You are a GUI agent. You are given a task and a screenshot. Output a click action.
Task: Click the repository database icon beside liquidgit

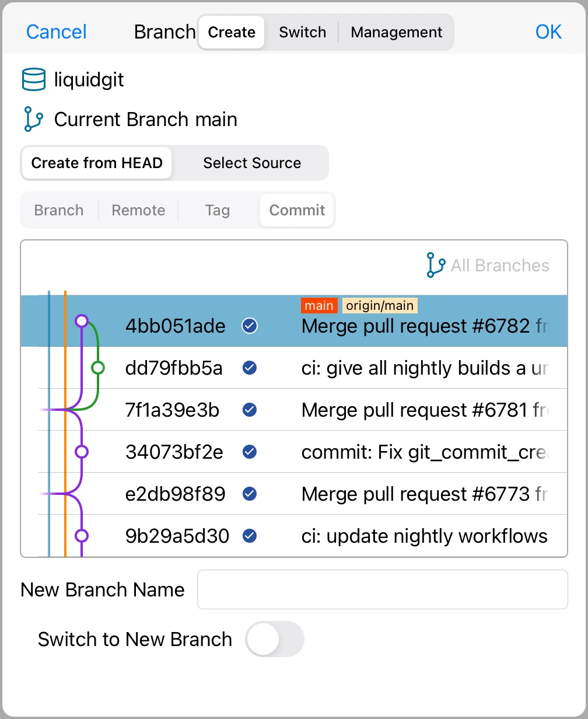33,79
